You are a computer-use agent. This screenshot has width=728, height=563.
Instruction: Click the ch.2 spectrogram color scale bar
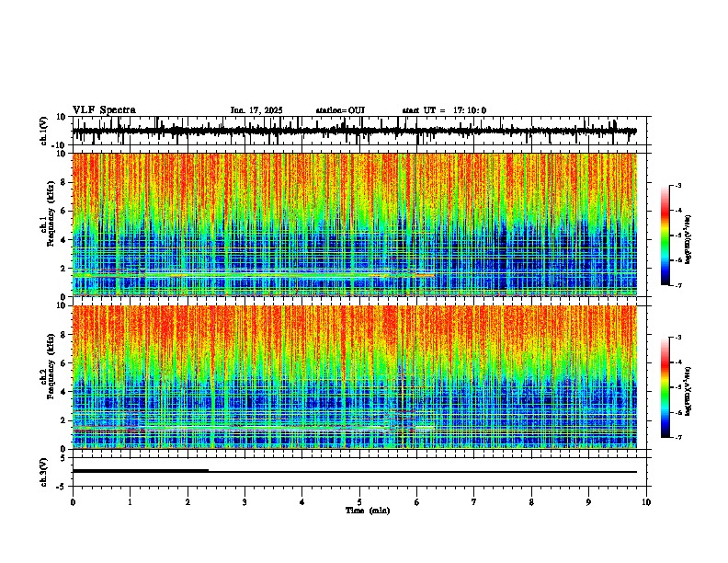click(x=665, y=387)
